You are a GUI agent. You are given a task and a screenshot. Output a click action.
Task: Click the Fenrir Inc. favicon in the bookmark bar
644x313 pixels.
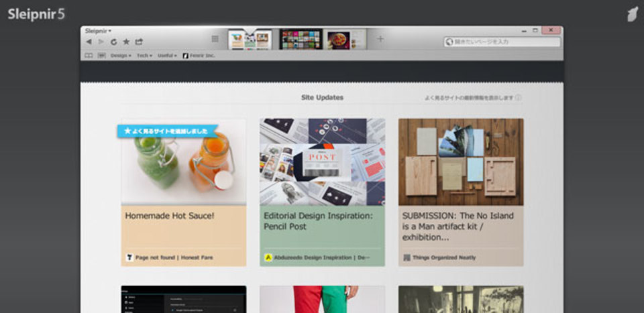point(186,56)
